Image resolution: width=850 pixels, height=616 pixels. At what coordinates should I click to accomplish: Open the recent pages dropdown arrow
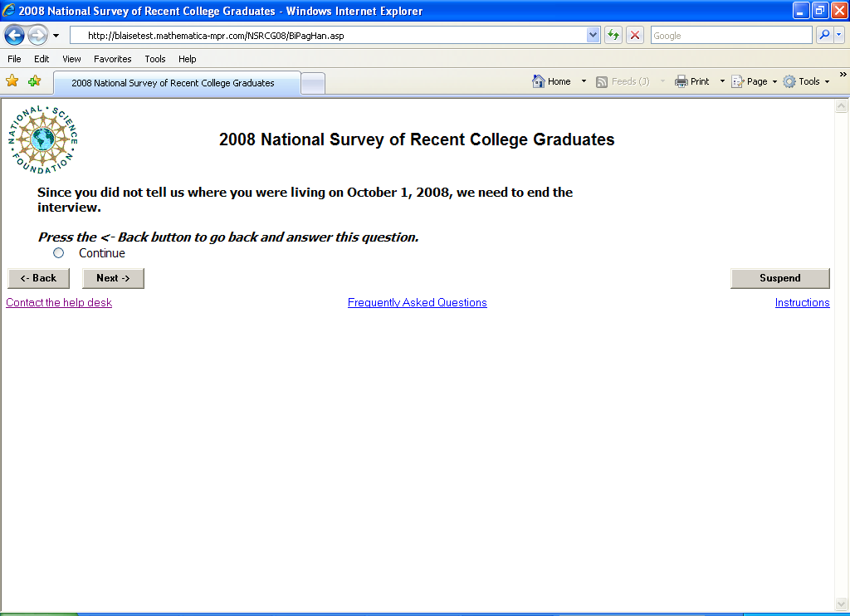coord(56,36)
